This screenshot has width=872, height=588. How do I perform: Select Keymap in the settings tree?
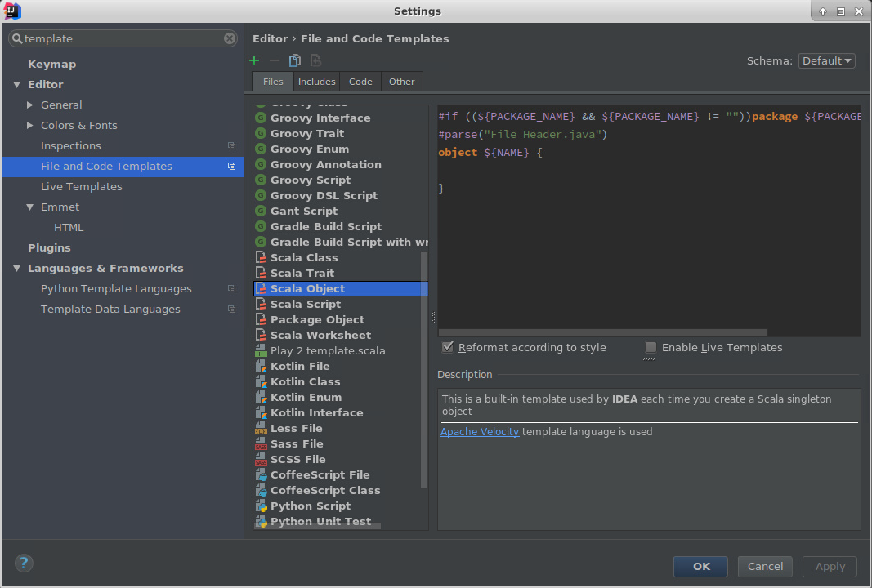coord(51,64)
